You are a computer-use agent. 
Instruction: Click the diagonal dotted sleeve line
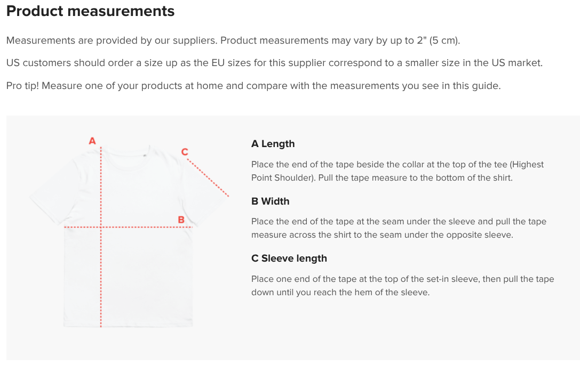(208, 177)
